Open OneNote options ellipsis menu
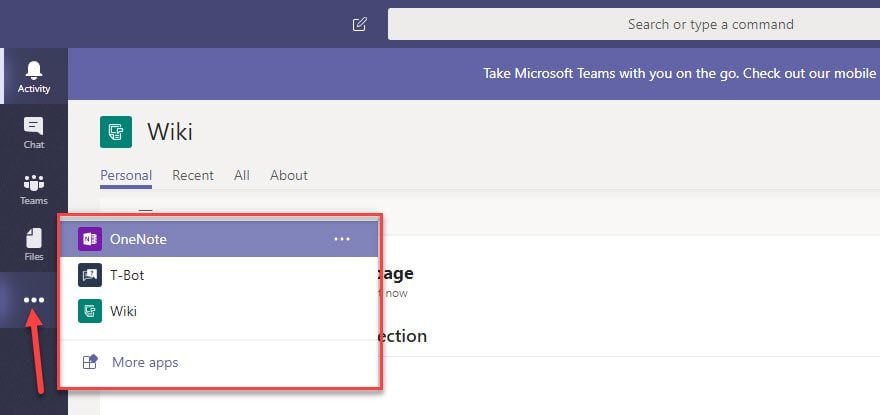880x415 pixels. (x=342, y=239)
